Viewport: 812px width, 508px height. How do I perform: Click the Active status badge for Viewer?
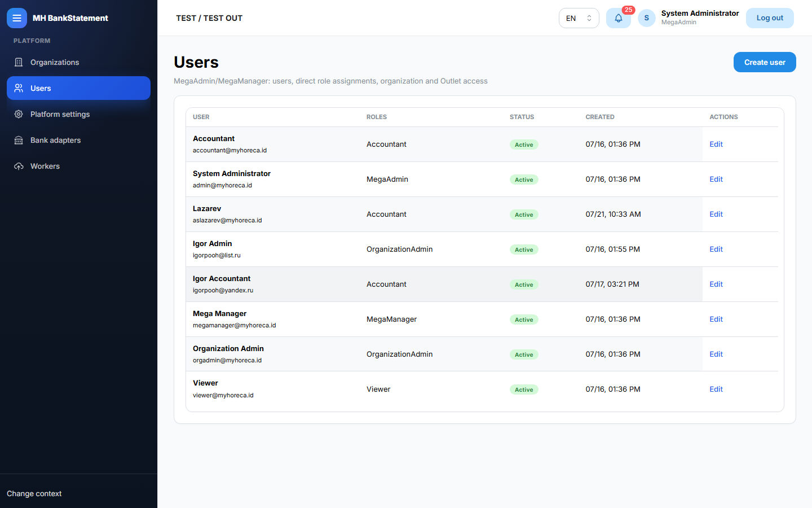click(x=524, y=389)
